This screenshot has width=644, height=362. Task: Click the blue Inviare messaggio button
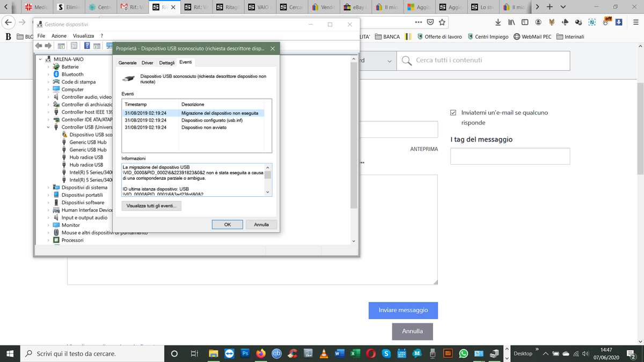(403, 310)
